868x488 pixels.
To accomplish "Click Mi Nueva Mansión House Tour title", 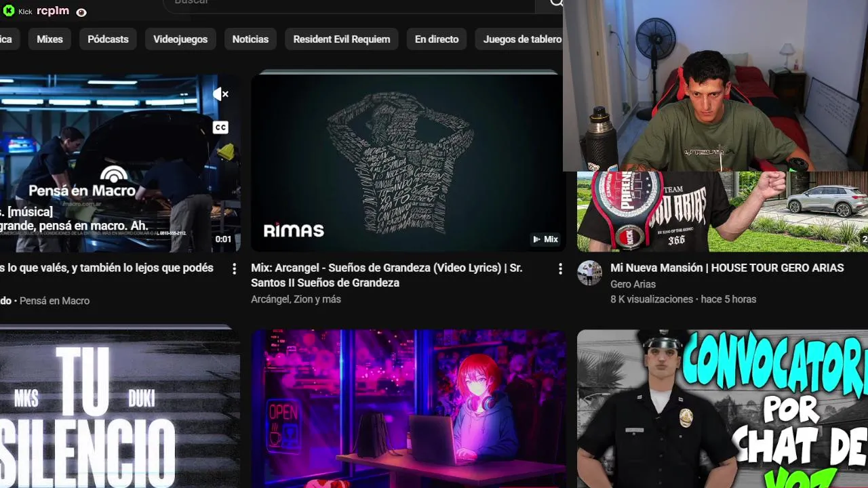I will point(727,268).
